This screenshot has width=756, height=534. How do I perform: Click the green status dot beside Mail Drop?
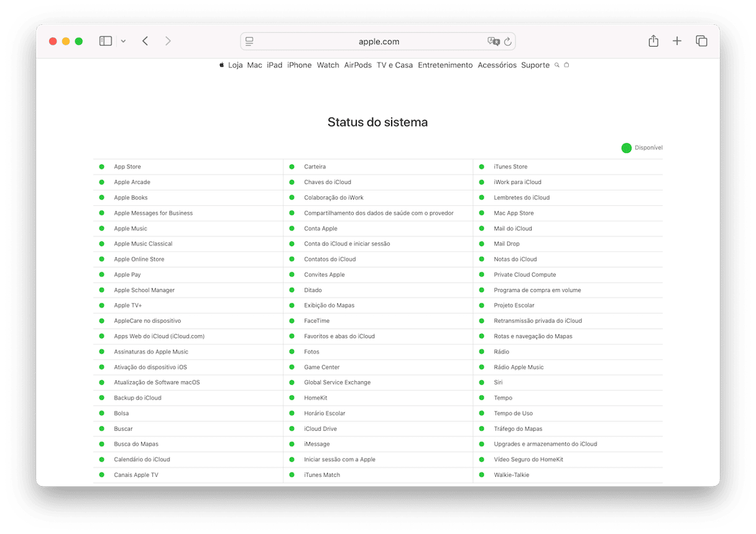click(481, 244)
